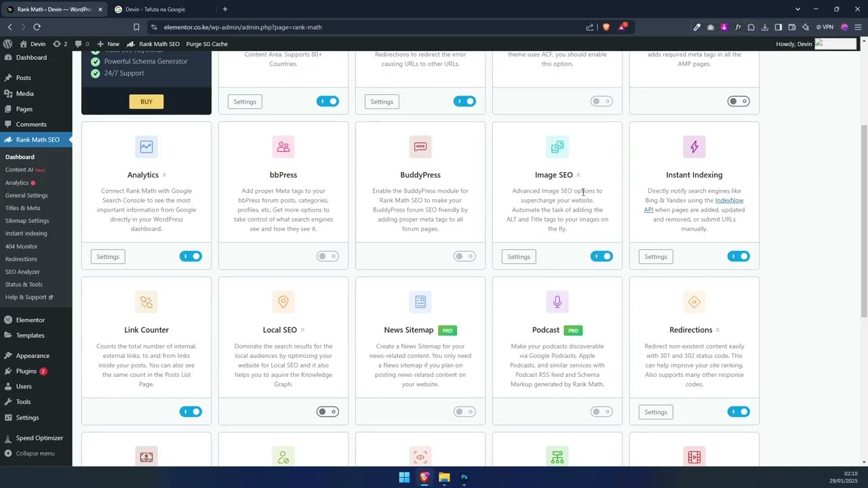This screenshot has height=488, width=868.
Task: Reload the page with browser refresh icon
Action: [37, 27]
